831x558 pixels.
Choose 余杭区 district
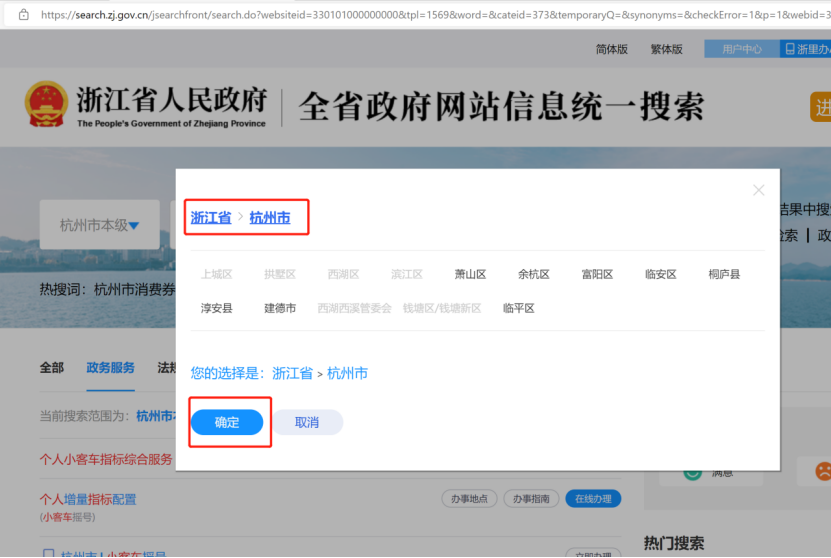533,274
